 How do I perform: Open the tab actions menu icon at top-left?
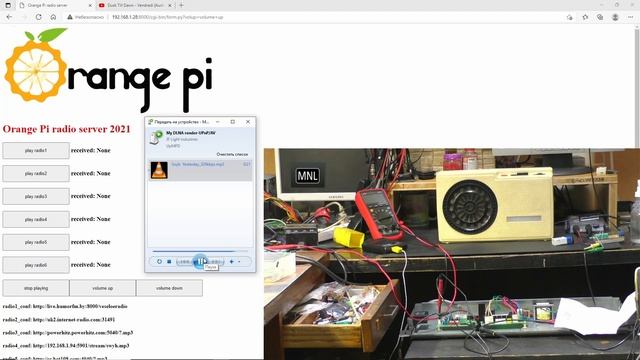8,5
